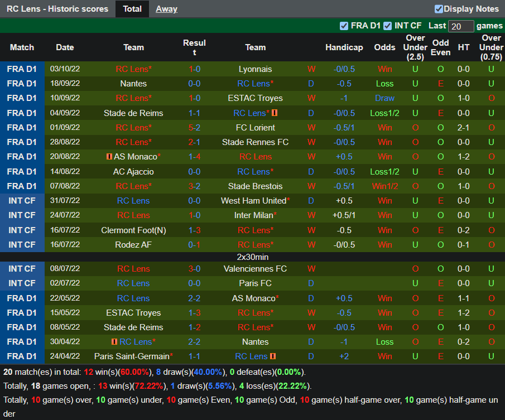Edit the Last games number field
The width and height of the screenshot is (505, 420).
pos(461,26)
